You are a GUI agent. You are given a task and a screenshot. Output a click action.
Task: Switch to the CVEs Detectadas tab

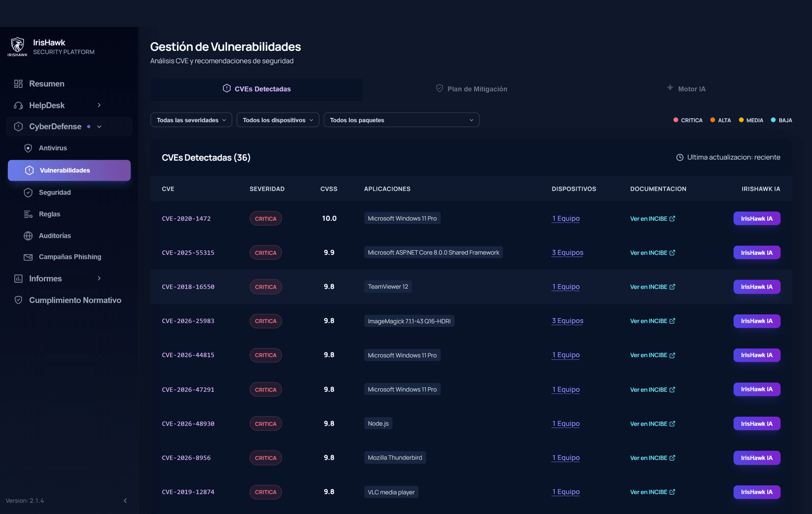(257, 89)
